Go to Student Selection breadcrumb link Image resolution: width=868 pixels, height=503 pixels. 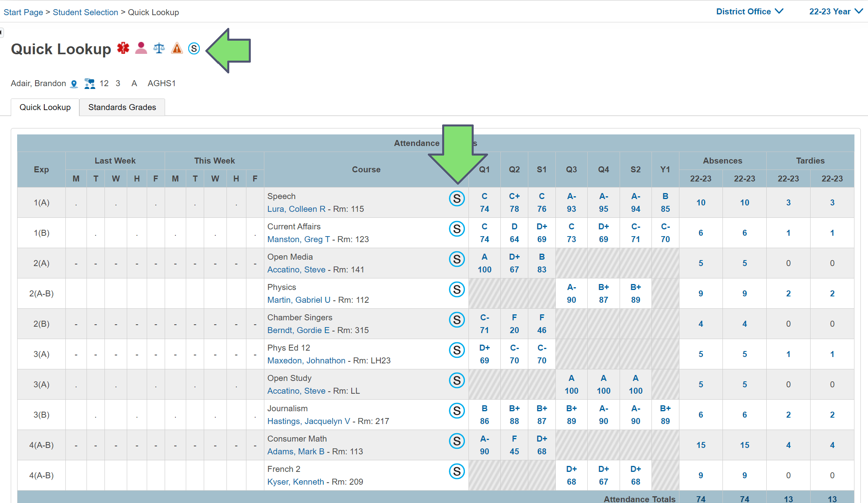[85, 12]
